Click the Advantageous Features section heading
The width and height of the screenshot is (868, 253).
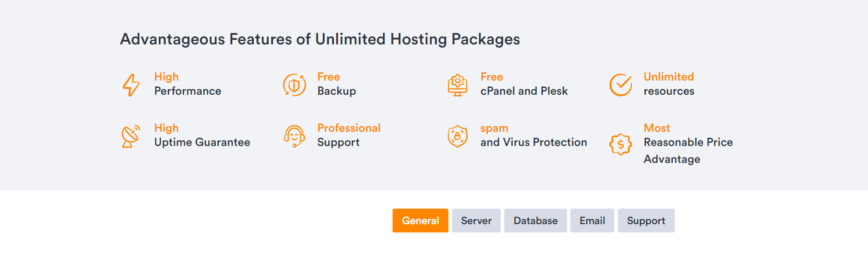(320, 39)
